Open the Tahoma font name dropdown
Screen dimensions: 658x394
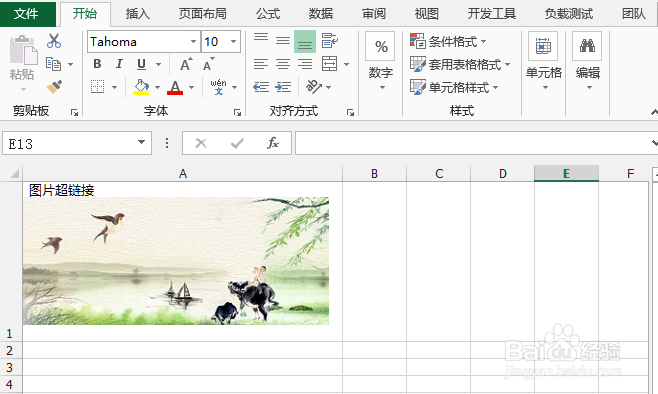[193, 42]
